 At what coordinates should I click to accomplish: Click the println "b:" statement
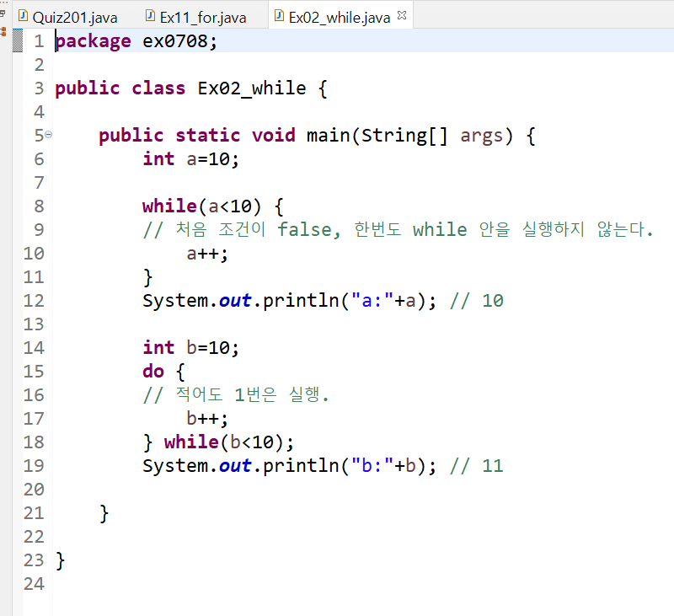click(x=289, y=465)
